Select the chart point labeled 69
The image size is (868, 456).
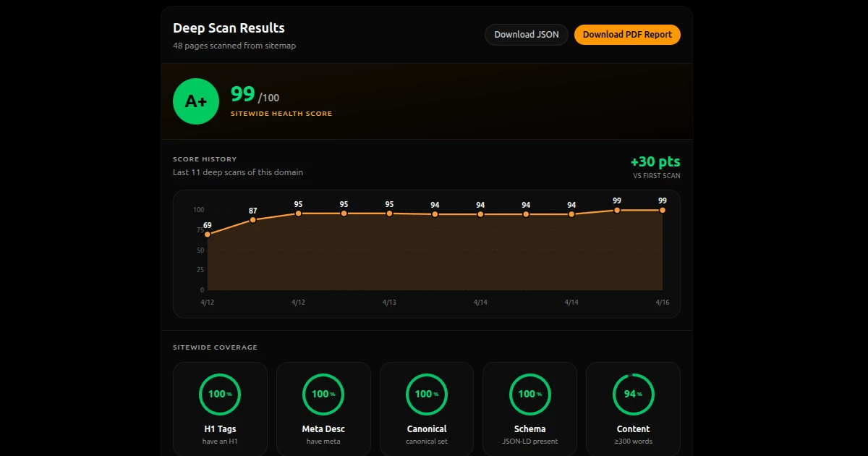coord(208,235)
